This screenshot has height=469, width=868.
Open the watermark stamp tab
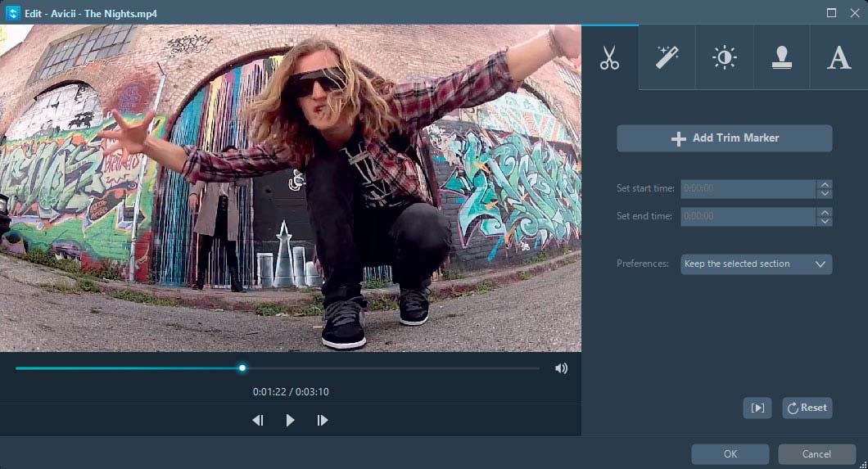pyautogui.click(x=782, y=57)
